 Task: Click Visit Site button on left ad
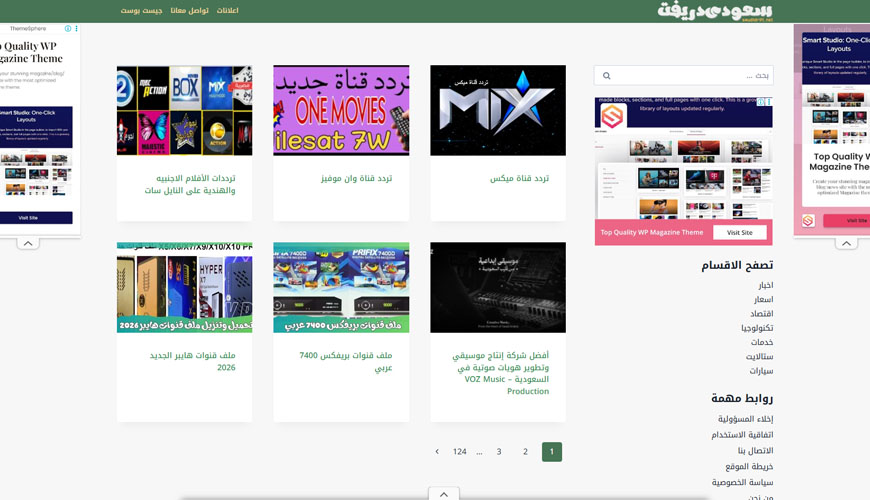pyautogui.click(x=28, y=218)
